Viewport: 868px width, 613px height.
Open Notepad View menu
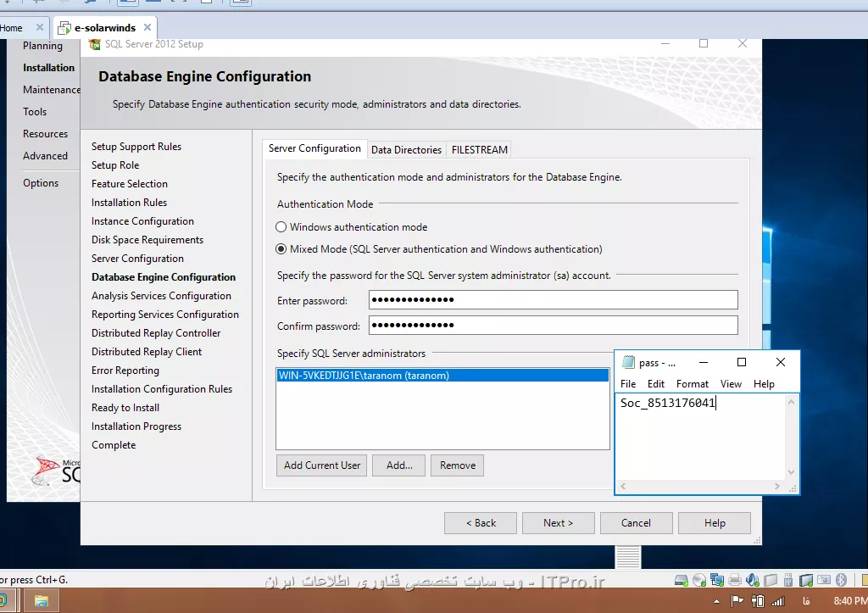click(x=731, y=384)
